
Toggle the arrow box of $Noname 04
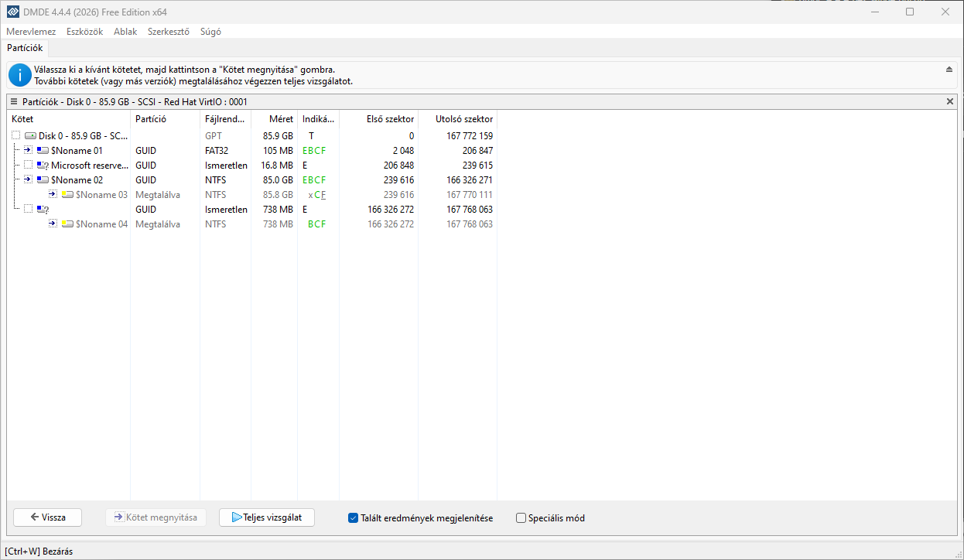coord(53,224)
